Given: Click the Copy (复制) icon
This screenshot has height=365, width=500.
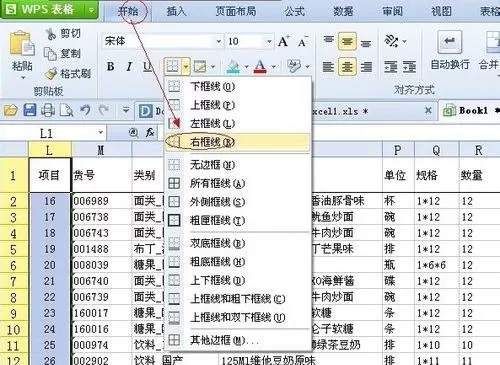Looking at the screenshot, I should click(51, 54).
